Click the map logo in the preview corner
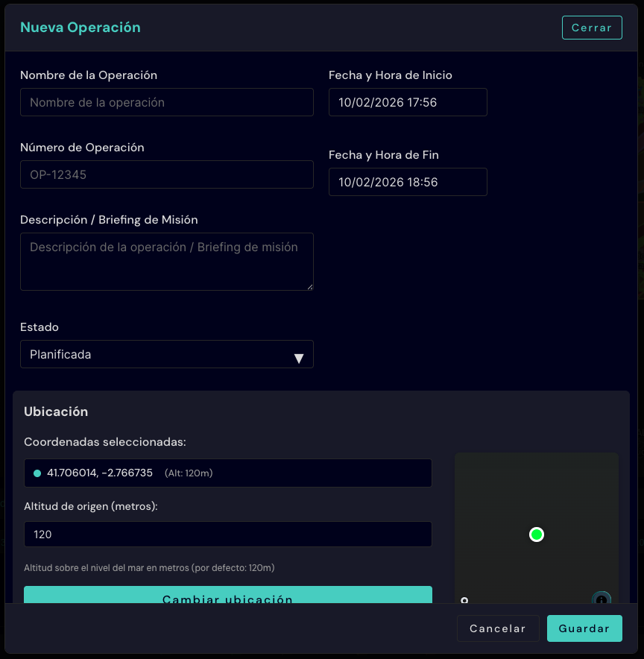Viewport: 644px width, 659px height. click(x=464, y=600)
